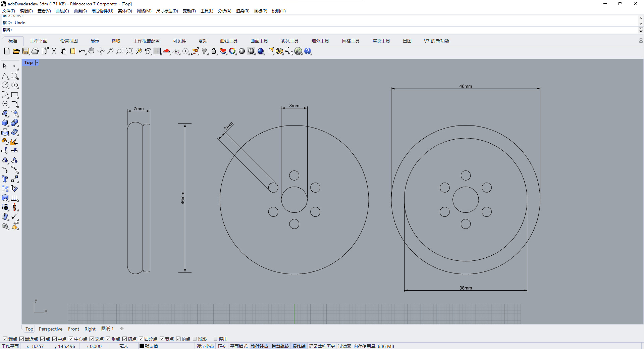Click the Save file icon
Image resolution: width=644 pixels, height=349 pixels.
point(26,51)
